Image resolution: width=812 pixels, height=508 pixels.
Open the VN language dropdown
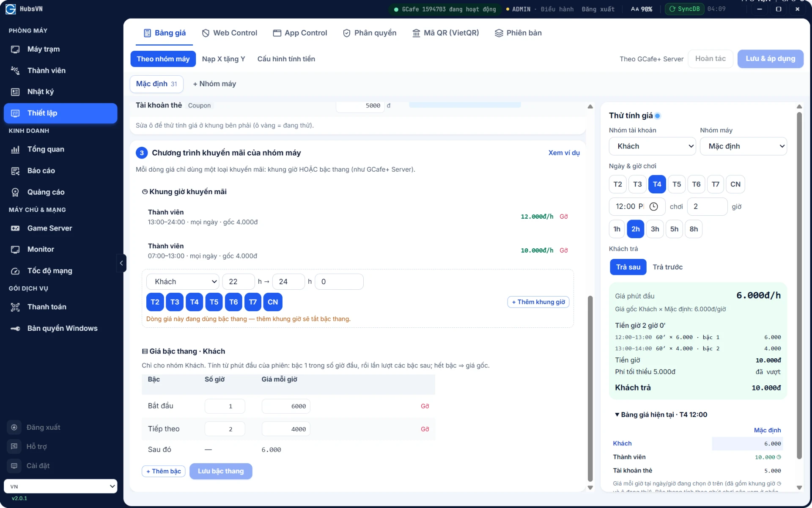coord(60,486)
